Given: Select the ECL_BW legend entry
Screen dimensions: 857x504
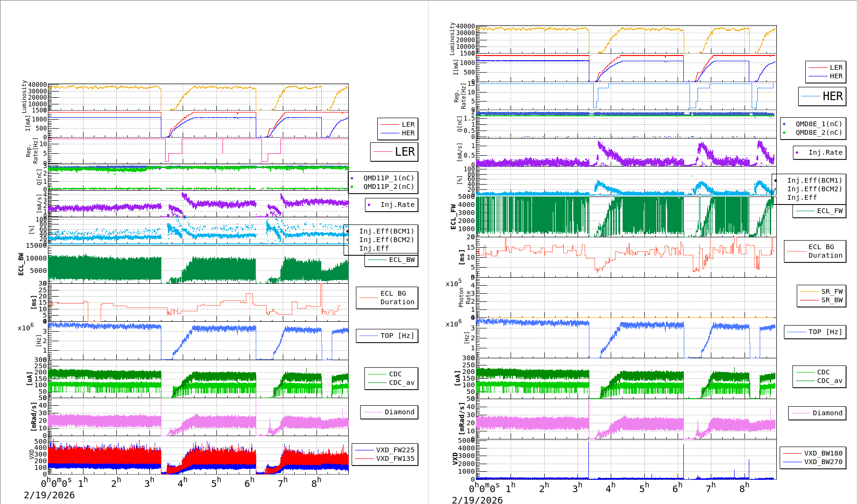Looking at the screenshot, I should click(391, 260).
